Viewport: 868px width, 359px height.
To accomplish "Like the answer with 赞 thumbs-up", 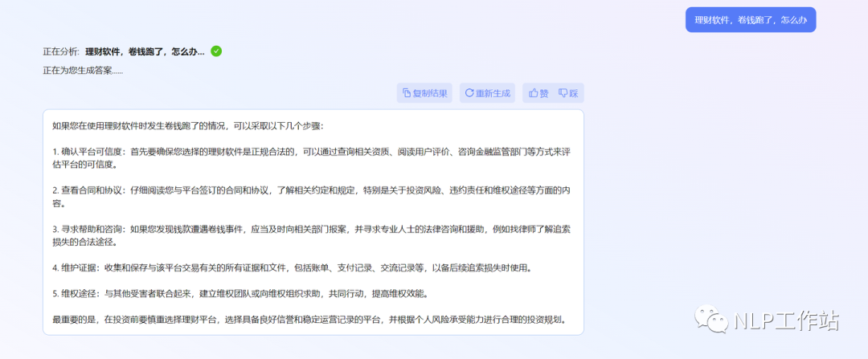I will [538, 93].
